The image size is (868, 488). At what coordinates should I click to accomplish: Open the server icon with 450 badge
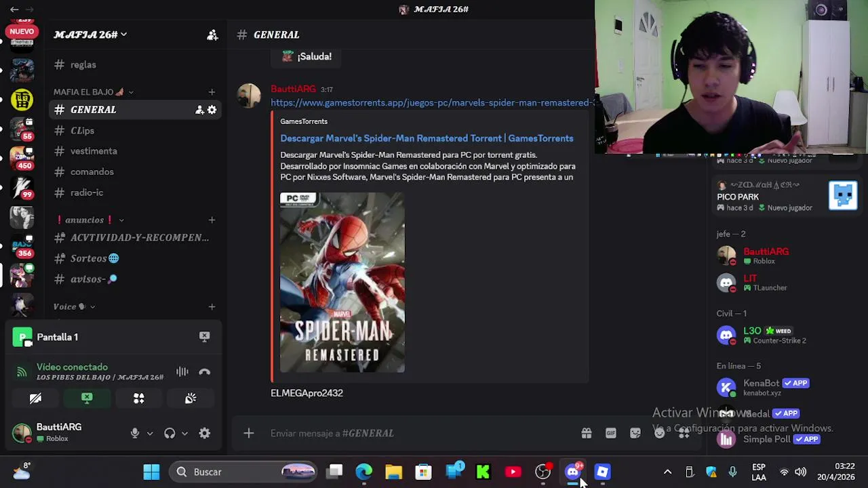point(22,158)
